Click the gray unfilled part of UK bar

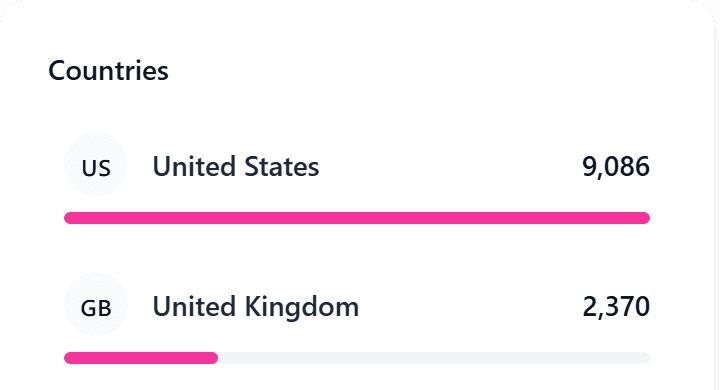(434, 358)
